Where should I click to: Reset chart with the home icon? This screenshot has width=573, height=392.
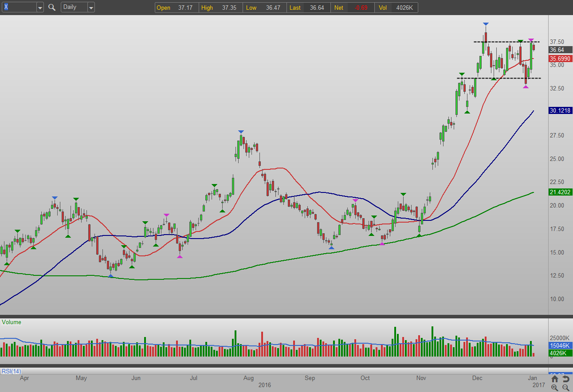555,379
